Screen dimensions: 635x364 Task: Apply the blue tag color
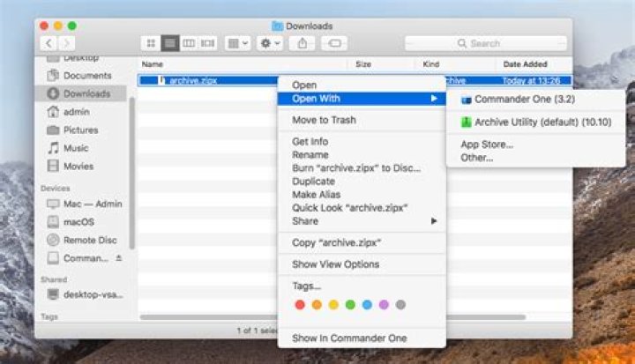[367, 305]
